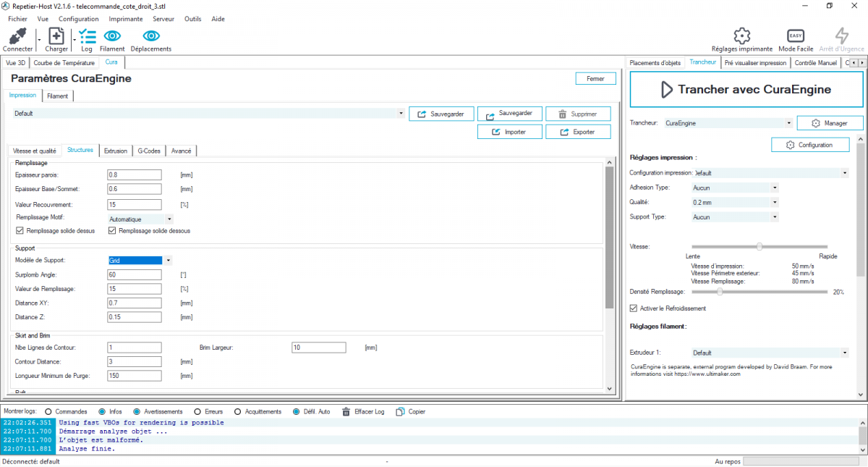The width and height of the screenshot is (868, 467).
Task: Switch to Mode Facile icon
Action: click(796, 35)
